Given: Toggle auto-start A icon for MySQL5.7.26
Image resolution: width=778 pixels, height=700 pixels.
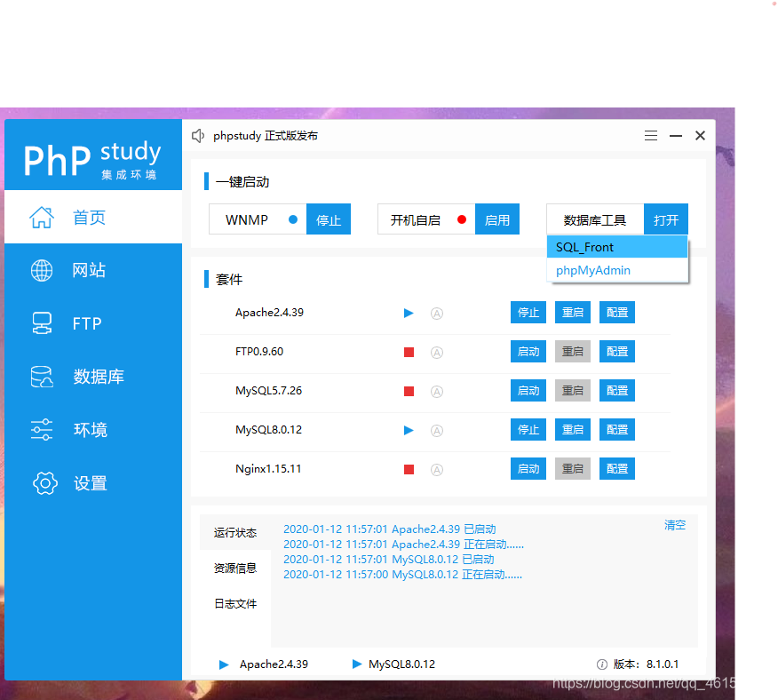Looking at the screenshot, I should click(437, 391).
